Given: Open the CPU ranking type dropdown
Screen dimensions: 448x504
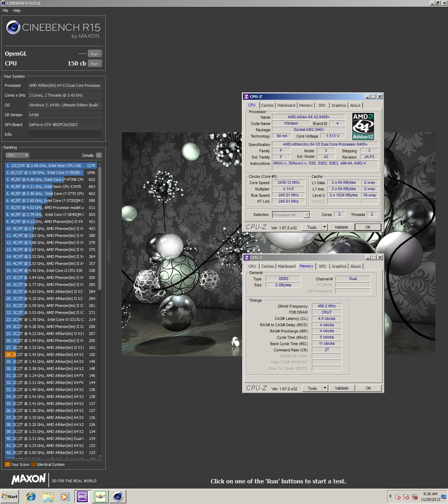Looking at the screenshot, I should [x=17, y=155].
